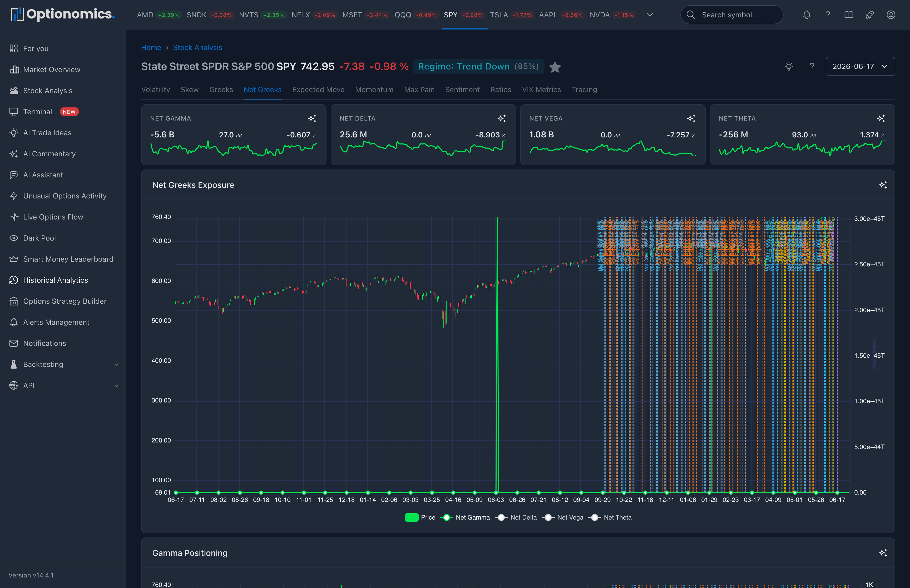Click the Net Theta sparkline chart

(802, 149)
